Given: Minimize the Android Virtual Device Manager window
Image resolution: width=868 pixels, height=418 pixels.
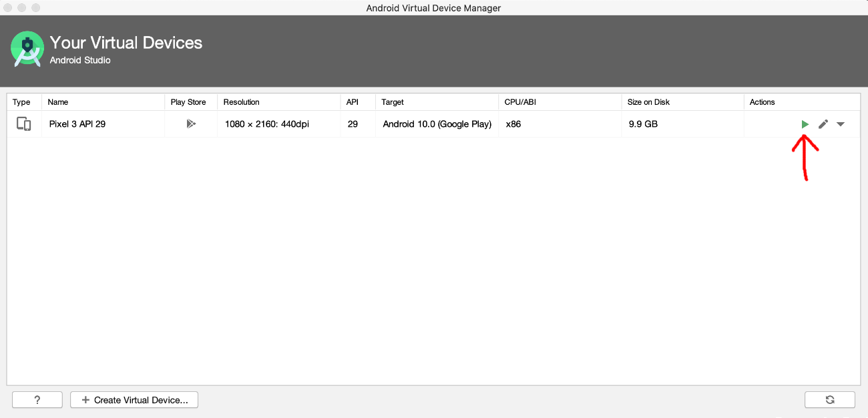Looking at the screenshot, I should coord(22,8).
